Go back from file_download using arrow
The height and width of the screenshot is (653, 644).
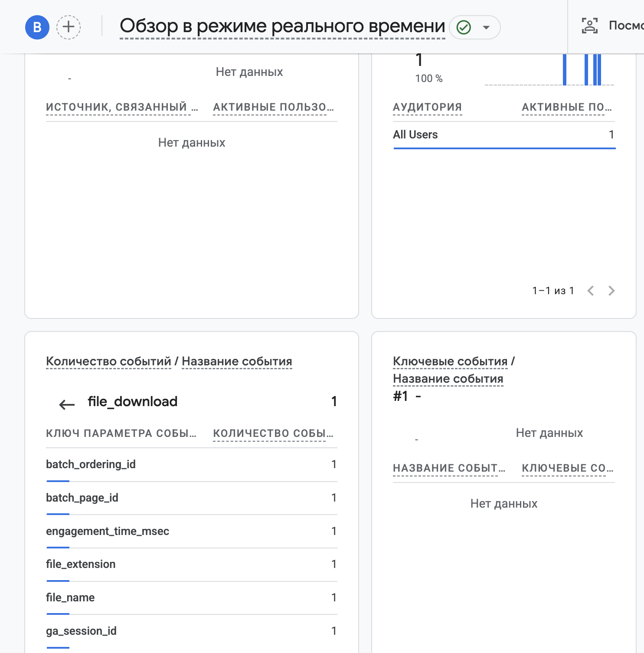pos(67,405)
